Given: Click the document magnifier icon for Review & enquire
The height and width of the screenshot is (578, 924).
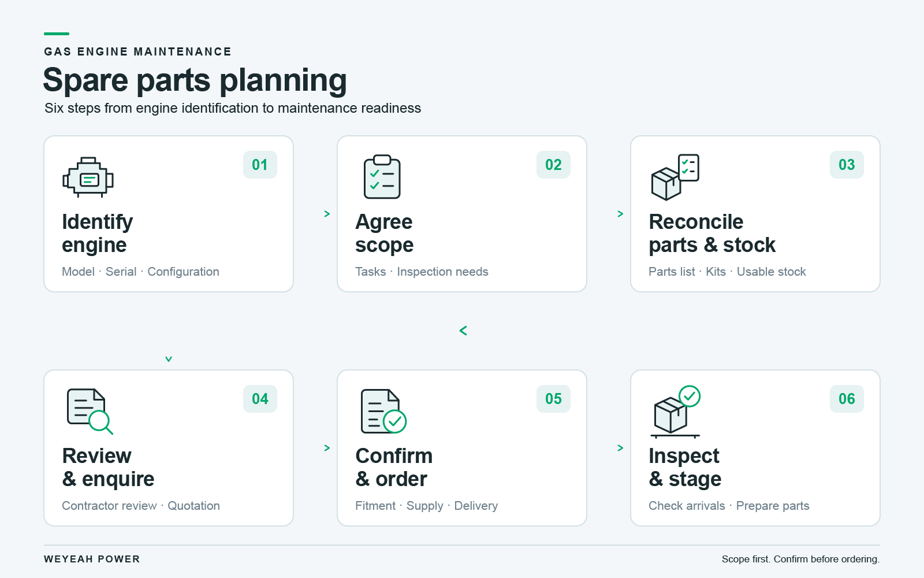Looking at the screenshot, I should (x=90, y=412).
